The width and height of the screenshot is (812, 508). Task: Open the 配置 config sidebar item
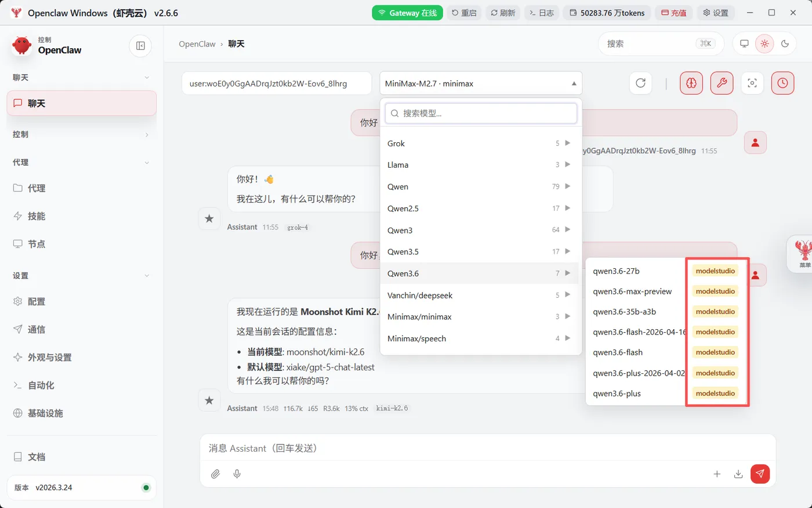[x=82, y=301]
